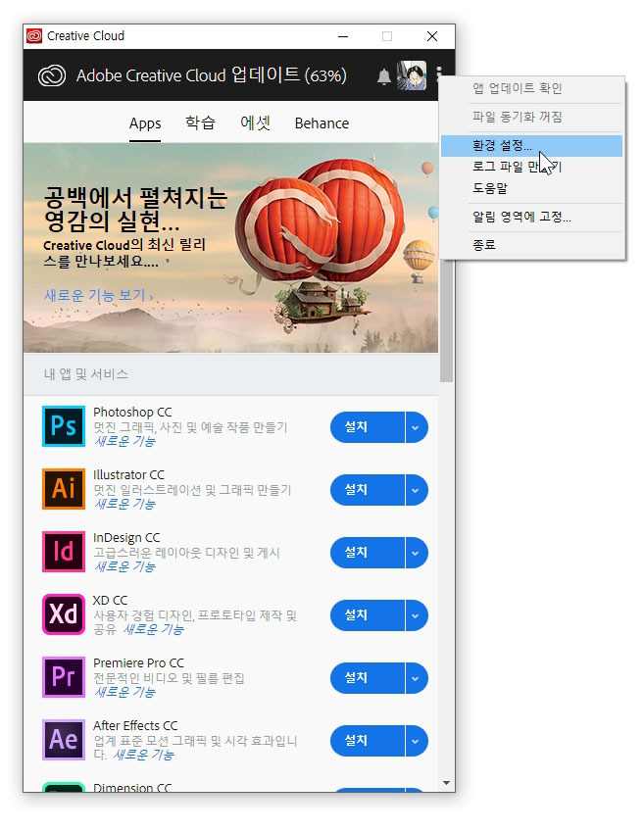Switch to the Behance tab

[322, 123]
